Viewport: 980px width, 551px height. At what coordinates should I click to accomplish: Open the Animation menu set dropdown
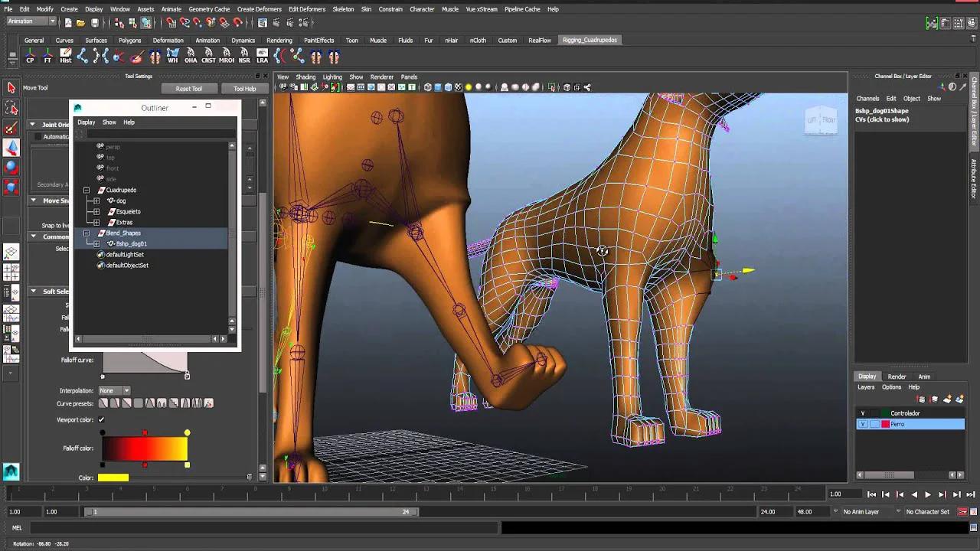pos(31,21)
